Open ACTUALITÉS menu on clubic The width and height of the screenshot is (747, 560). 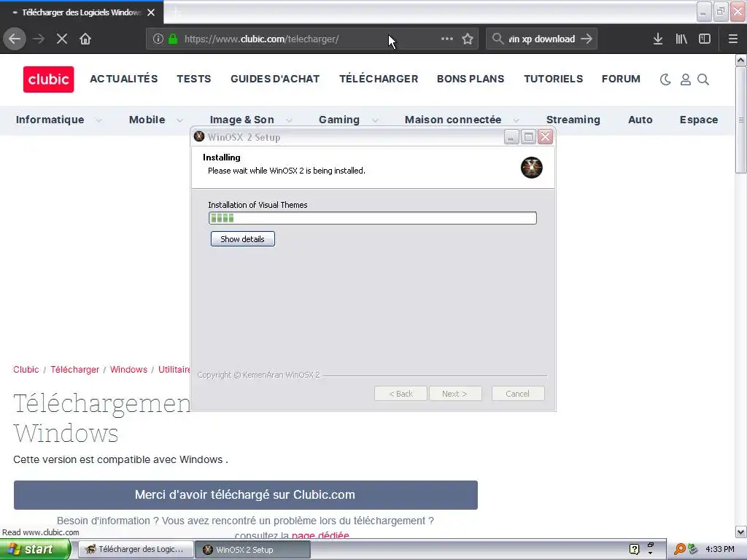124,79
